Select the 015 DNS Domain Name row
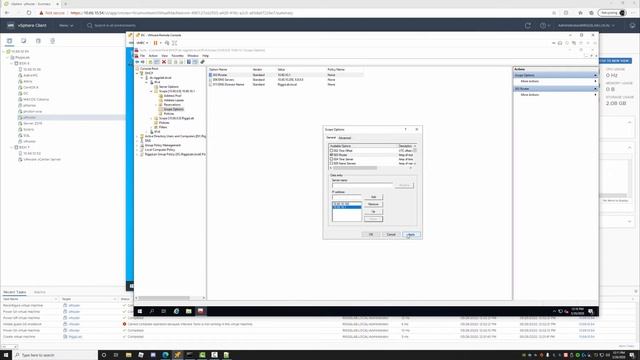Image resolution: width=640 pixels, height=360 pixels. click(x=286, y=84)
